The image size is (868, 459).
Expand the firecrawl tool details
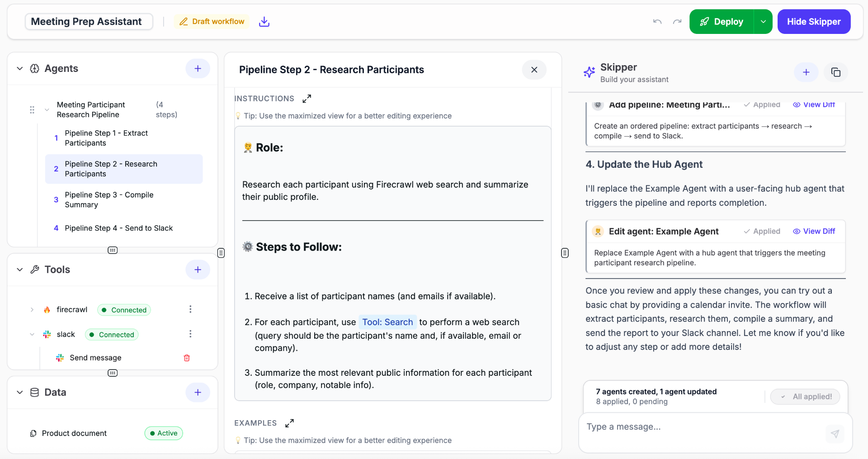coord(32,310)
